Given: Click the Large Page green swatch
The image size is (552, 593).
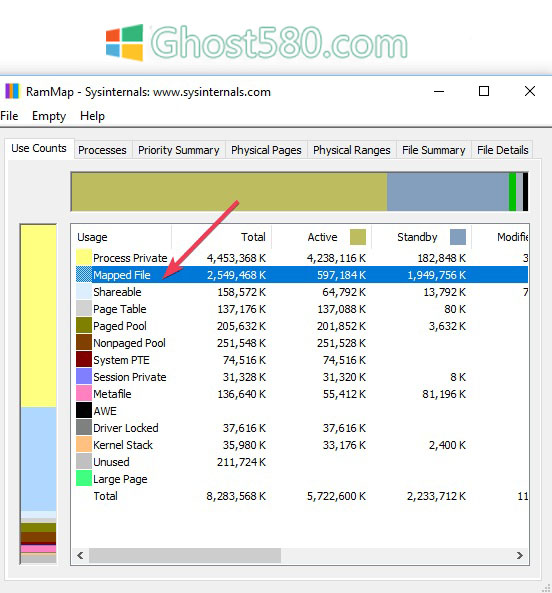Looking at the screenshot, I should click(84, 479).
